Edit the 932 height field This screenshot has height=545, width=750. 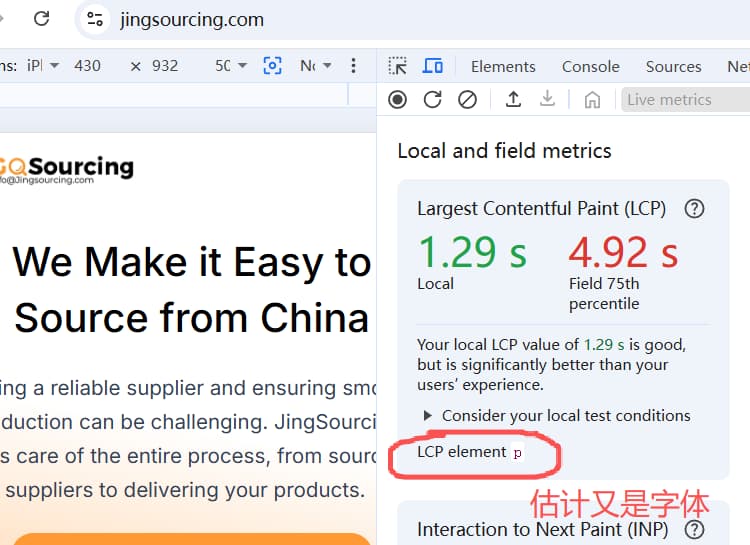[165, 66]
